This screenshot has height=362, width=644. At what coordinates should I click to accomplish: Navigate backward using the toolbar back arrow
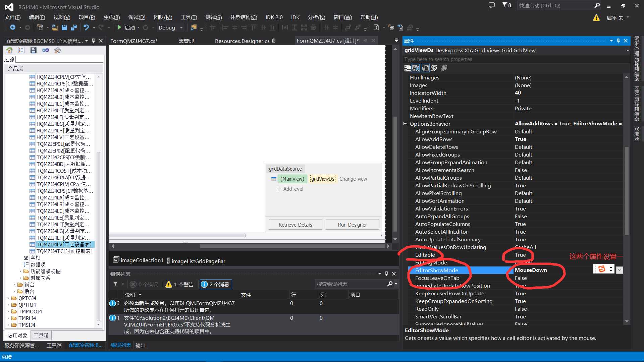point(13,27)
